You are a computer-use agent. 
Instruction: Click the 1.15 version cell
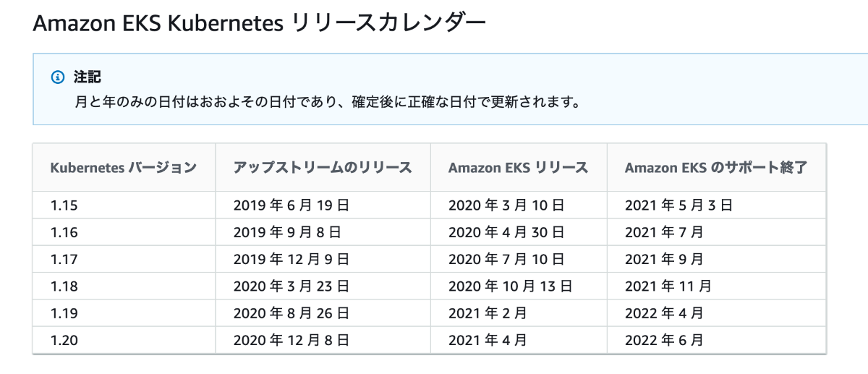(64, 205)
